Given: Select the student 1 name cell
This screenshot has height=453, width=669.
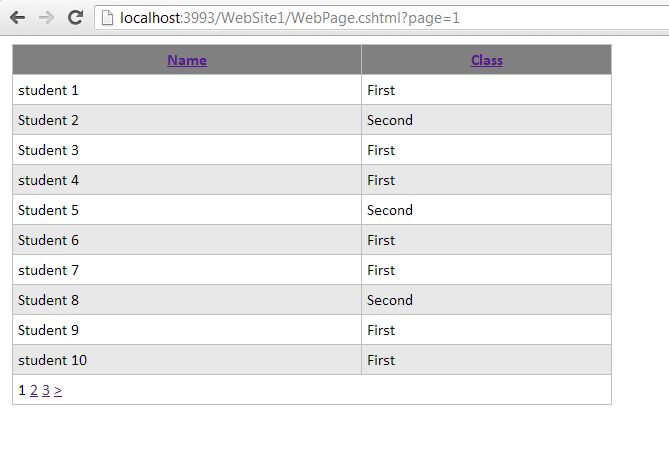Looking at the screenshot, I should pyautogui.click(x=48, y=90).
